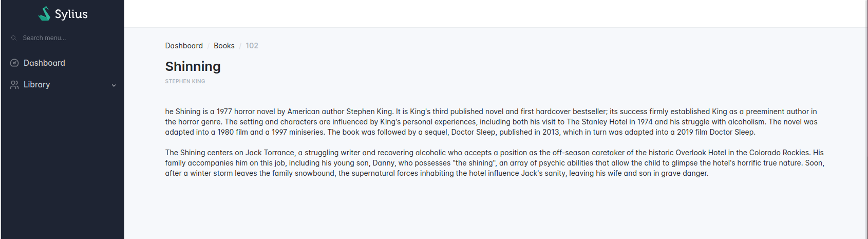Click the STEPHEN KING author label
868x239 pixels.
tap(185, 81)
